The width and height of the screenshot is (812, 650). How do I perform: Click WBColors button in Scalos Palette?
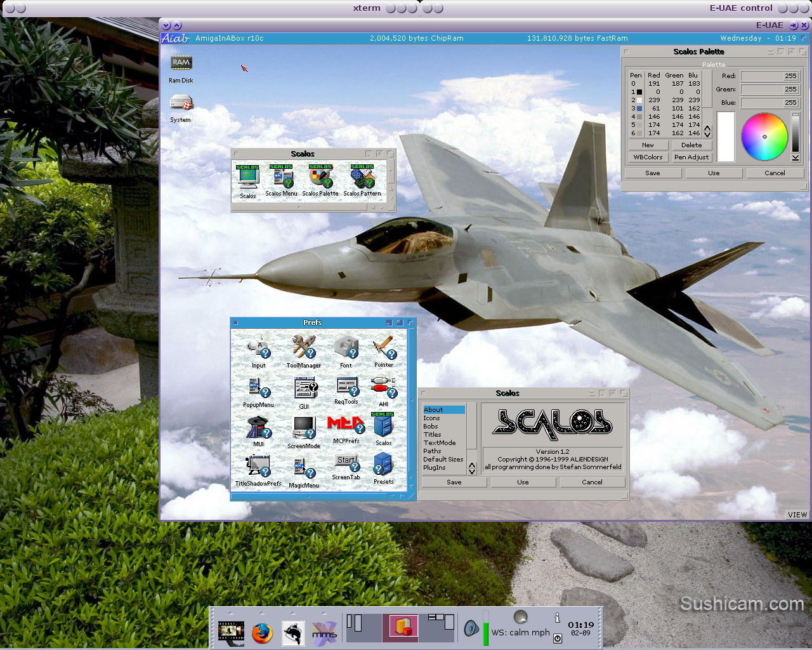click(648, 157)
